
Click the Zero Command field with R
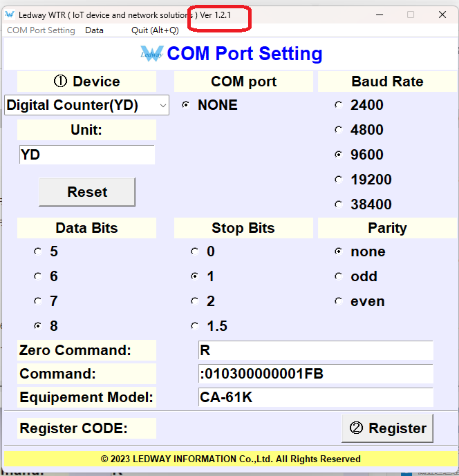(x=316, y=350)
